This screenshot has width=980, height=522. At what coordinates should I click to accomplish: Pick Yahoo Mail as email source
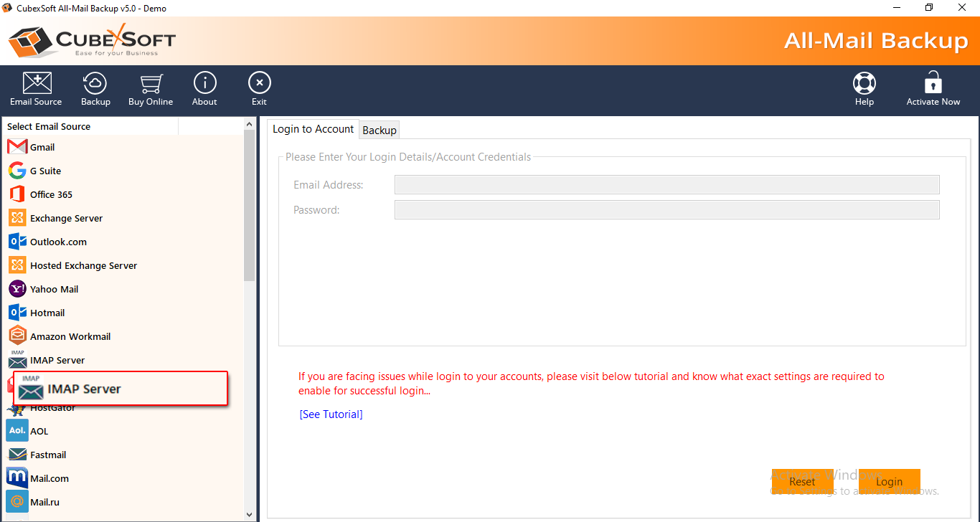pos(54,289)
